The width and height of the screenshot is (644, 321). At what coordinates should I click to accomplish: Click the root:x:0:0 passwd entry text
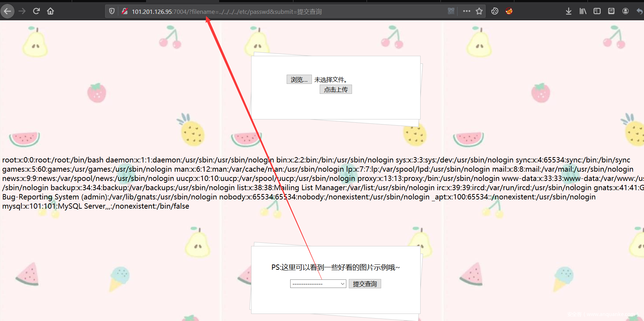coord(53,160)
